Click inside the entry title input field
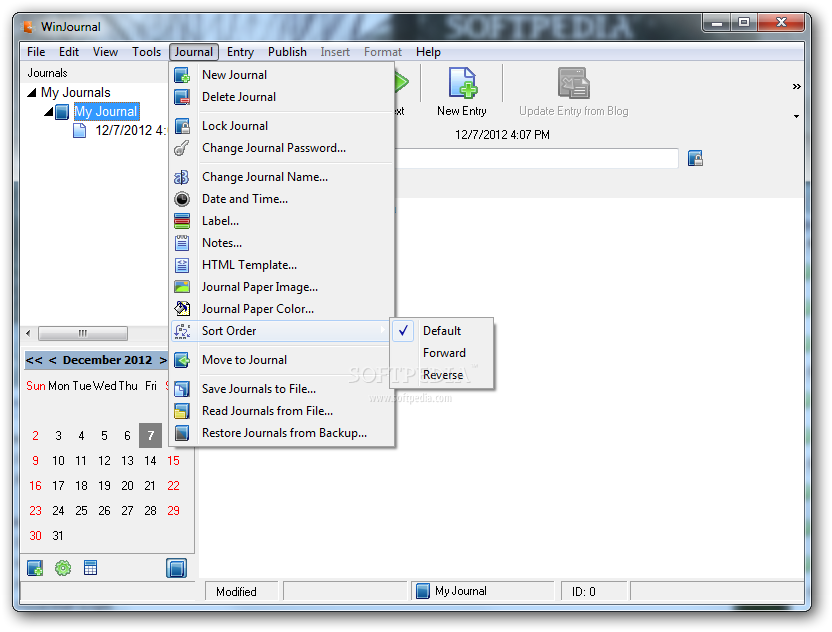This screenshot has height=632, width=832. tap(536, 158)
